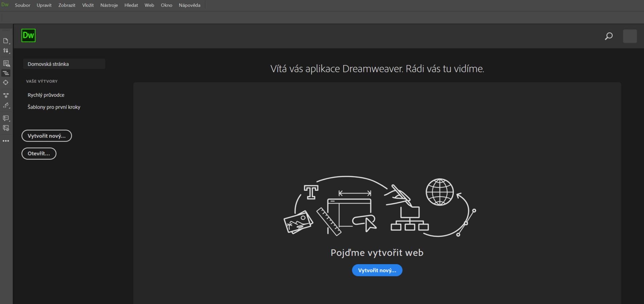Screen dimensions: 644x304
Task: Select the New Document icon in the sidebar
Action: tap(6, 41)
